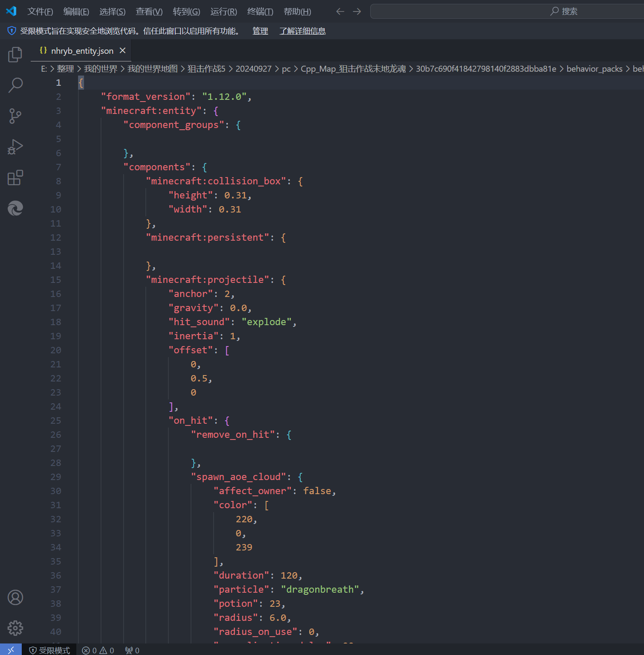Click breadcrumb 狙击作战5
The image size is (644, 655).
click(x=206, y=69)
